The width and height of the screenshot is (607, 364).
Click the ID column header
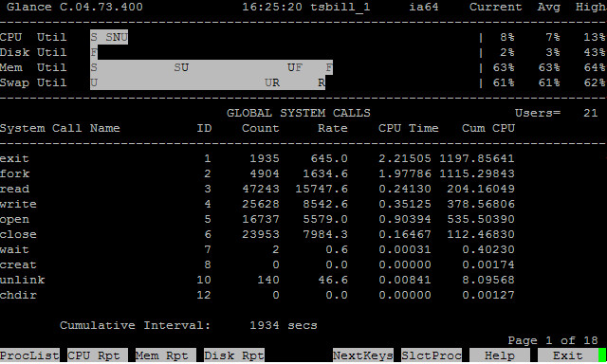click(x=204, y=128)
